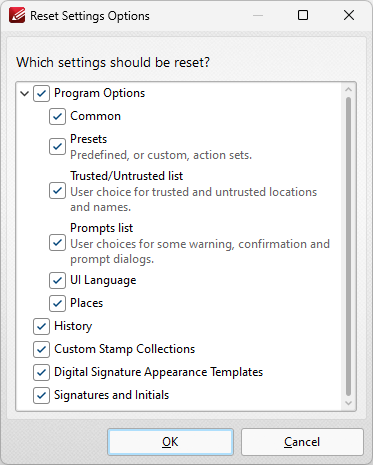Viewport: 373px width, 465px height.
Task: Toggle the Custom Stamp Collections checkbox
Action: tap(41, 350)
